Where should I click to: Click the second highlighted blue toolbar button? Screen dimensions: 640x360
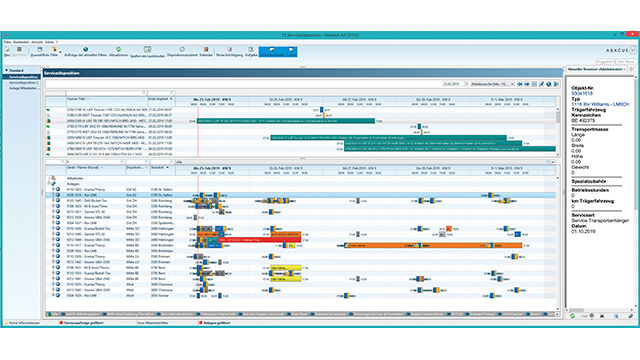tap(291, 51)
